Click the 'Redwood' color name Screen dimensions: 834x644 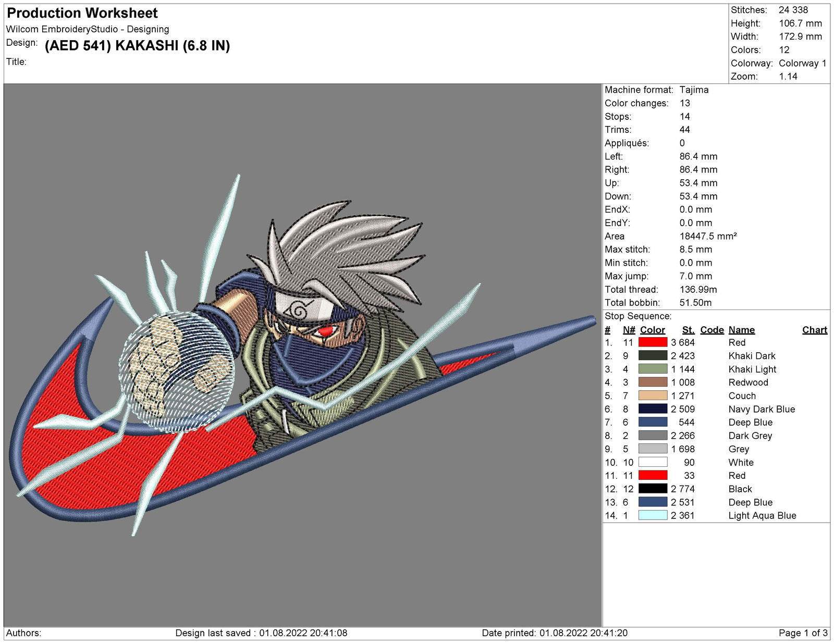point(749,382)
